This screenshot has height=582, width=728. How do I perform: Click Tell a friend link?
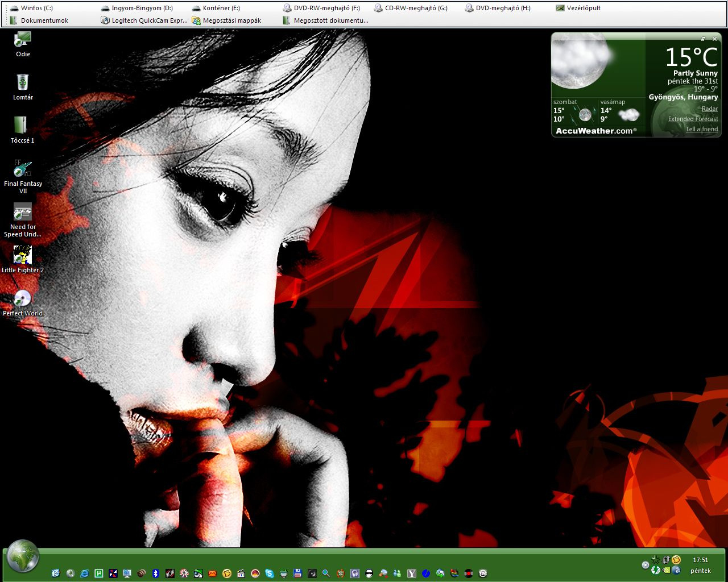point(701,129)
